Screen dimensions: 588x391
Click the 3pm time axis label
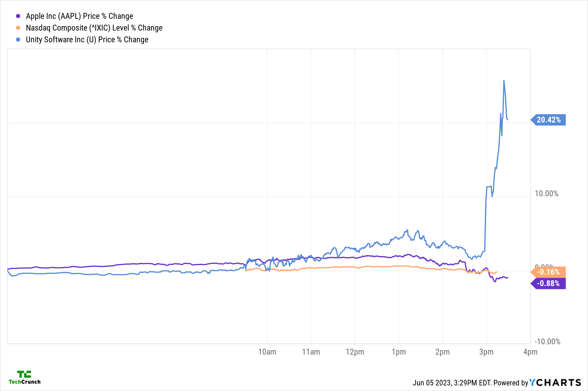point(486,352)
